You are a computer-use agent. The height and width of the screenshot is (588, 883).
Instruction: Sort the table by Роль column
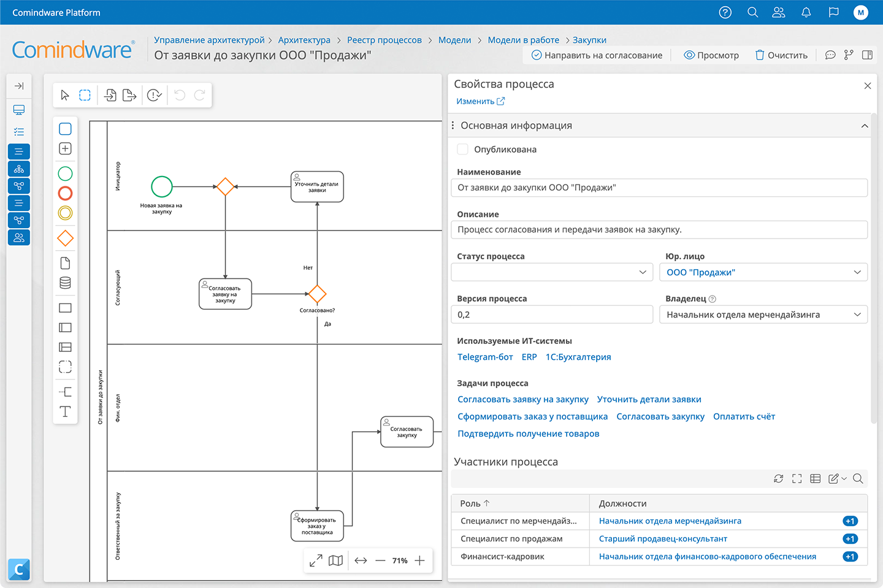475,503
